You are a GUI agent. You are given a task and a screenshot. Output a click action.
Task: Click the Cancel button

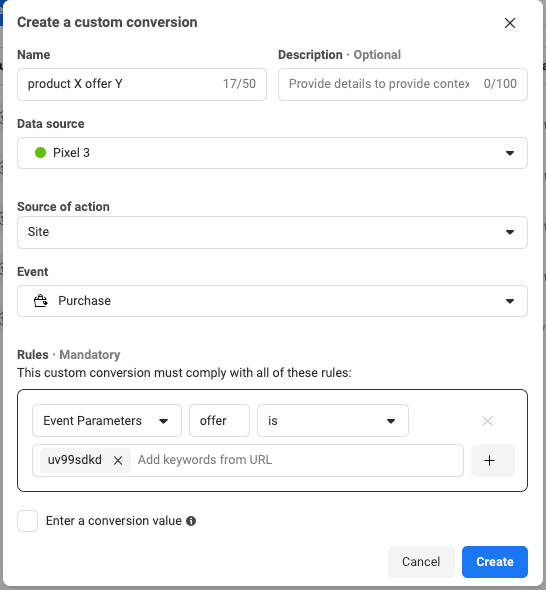[x=421, y=562]
